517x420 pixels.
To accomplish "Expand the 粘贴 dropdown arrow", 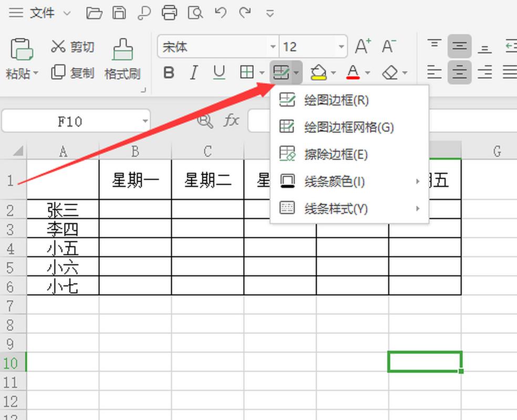I will coord(36,72).
